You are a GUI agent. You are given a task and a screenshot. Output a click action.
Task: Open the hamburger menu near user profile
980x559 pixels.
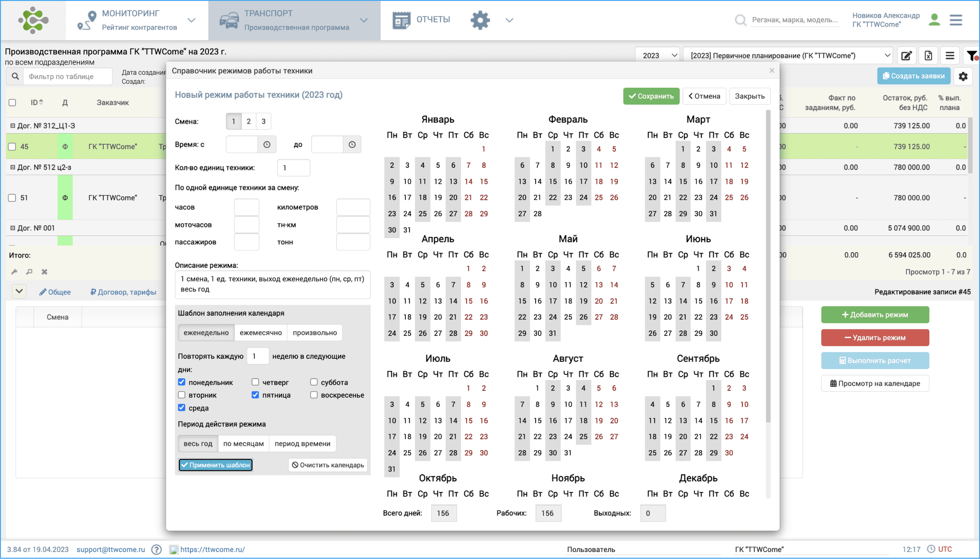956,20
